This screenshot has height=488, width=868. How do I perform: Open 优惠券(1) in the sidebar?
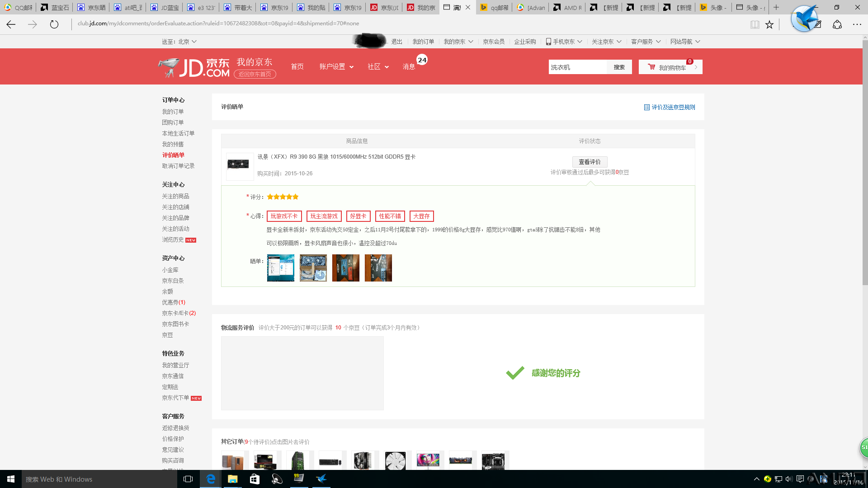point(174,302)
